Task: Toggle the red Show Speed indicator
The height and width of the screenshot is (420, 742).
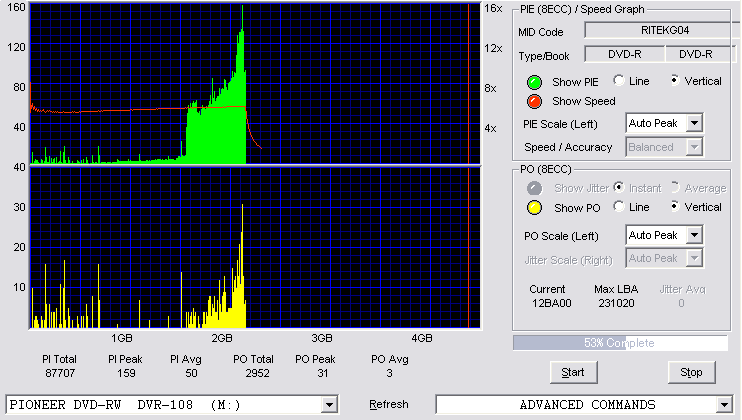Action: pos(534,101)
